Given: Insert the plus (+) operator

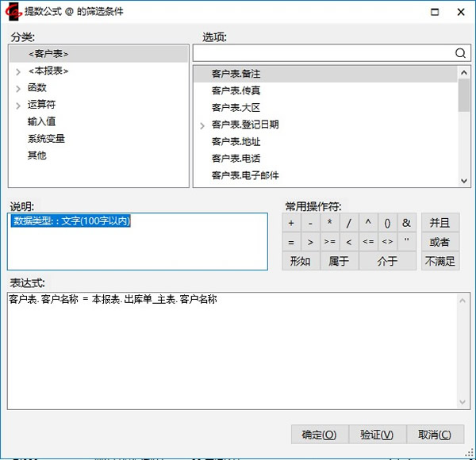Looking at the screenshot, I should (291, 223).
